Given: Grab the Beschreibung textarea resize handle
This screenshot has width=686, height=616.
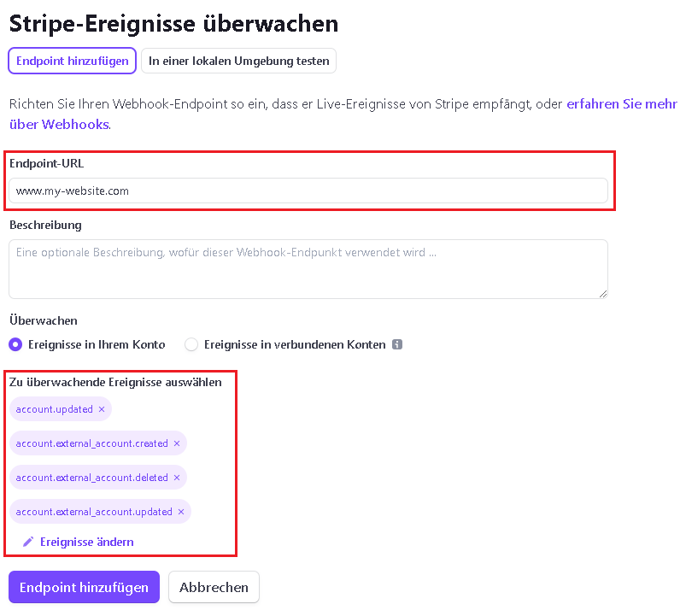Looking at the screenshot, I should [x=602, y=293].
